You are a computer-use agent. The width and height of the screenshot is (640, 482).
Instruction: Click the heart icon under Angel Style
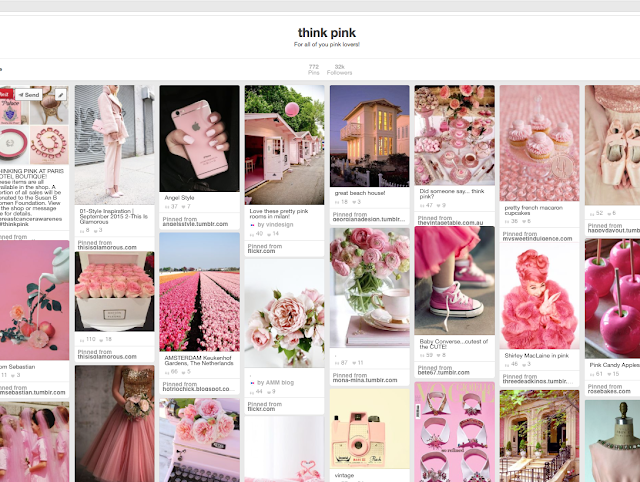tap(183, 207)
